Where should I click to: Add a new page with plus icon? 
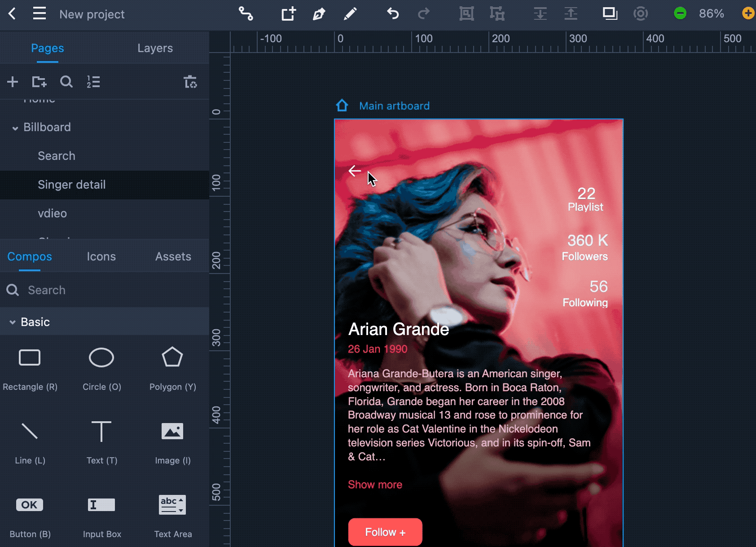point(13,82)
